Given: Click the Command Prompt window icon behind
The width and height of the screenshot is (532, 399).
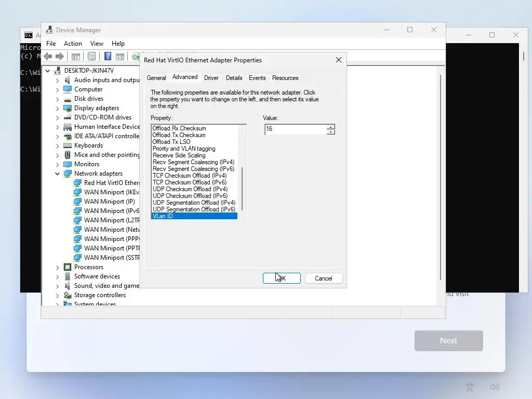Looking at the screenshot, I should click(x=29, y=35).
